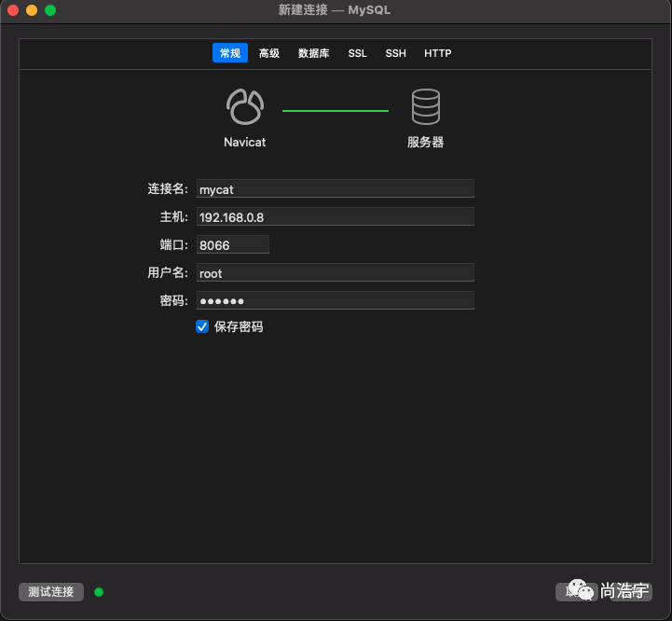Minimize the window with the yellow button
The width and height of the screenshot is (672, 621).
coord(32,10)
